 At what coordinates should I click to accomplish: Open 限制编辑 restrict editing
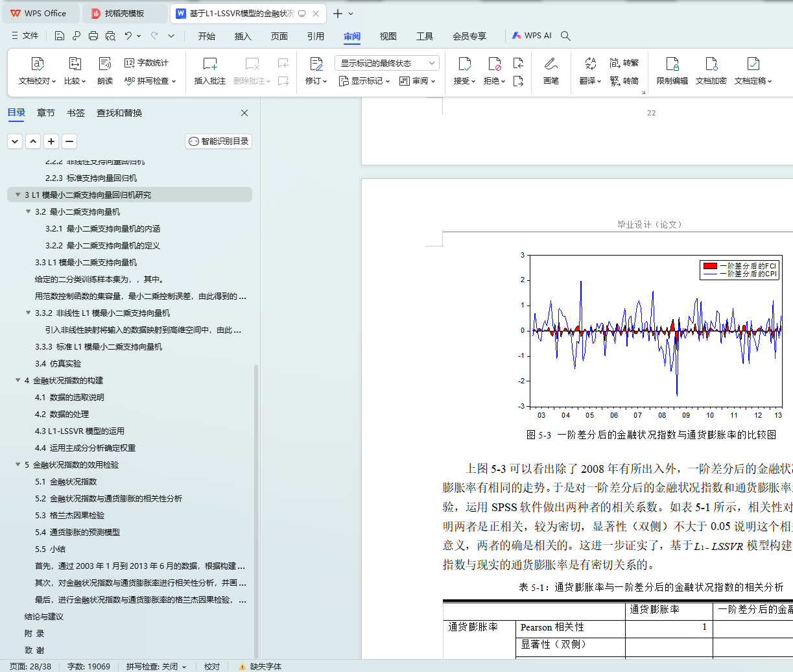pos(672,71)
